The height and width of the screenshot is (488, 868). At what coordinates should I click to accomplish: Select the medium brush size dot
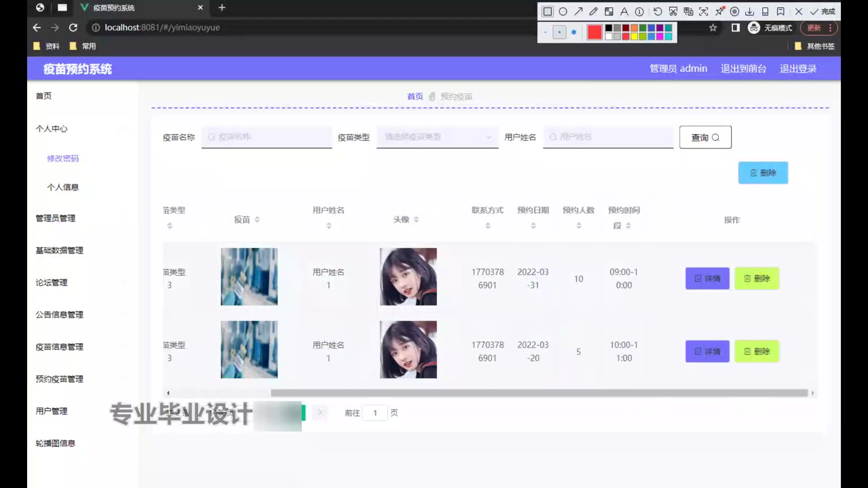tap(560, 33)
